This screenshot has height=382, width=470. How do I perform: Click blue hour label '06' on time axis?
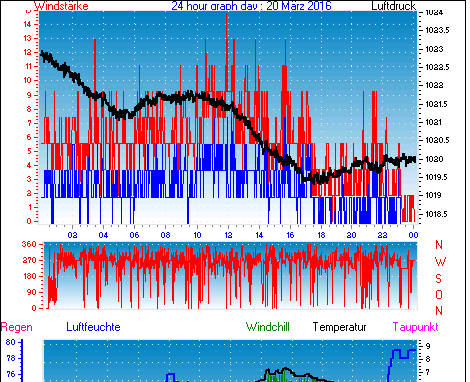coord(134,235)
